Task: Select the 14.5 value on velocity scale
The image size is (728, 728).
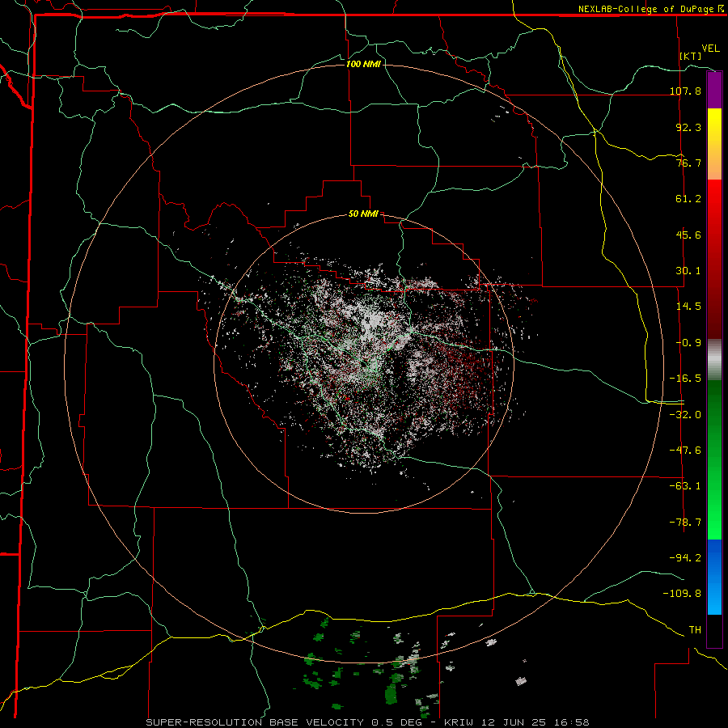Action: click(x=688, y=307)
